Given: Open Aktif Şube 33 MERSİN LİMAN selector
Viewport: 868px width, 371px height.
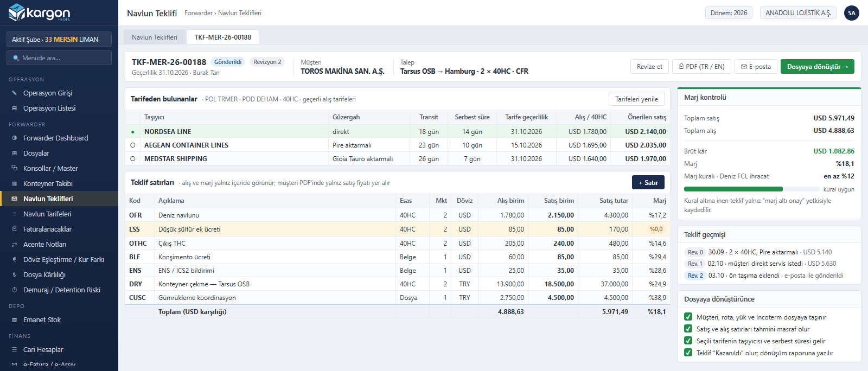Looking at the screenshot, I should tap(59, 40).
